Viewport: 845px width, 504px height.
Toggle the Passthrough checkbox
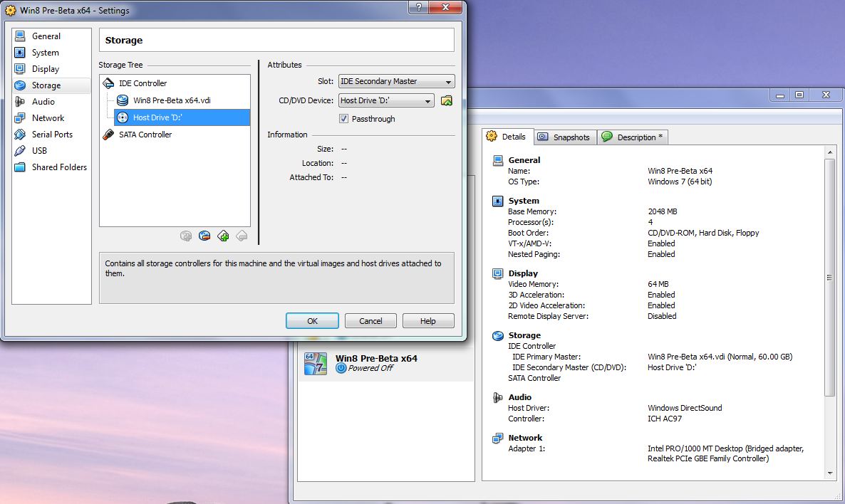(344, 119)
